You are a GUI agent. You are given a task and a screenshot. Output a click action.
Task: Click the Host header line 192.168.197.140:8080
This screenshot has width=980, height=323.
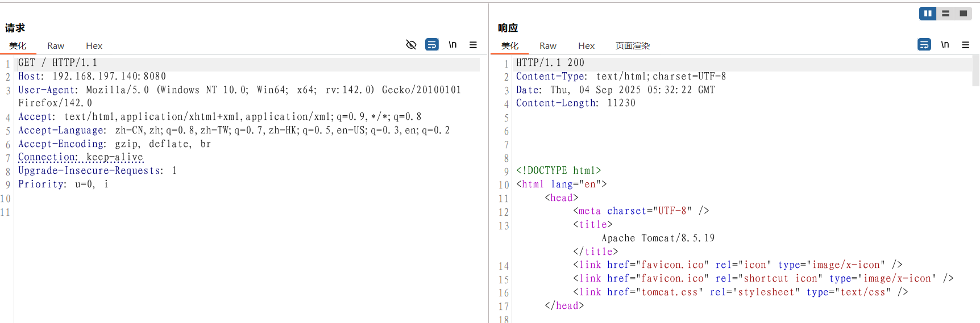point(92,77)
